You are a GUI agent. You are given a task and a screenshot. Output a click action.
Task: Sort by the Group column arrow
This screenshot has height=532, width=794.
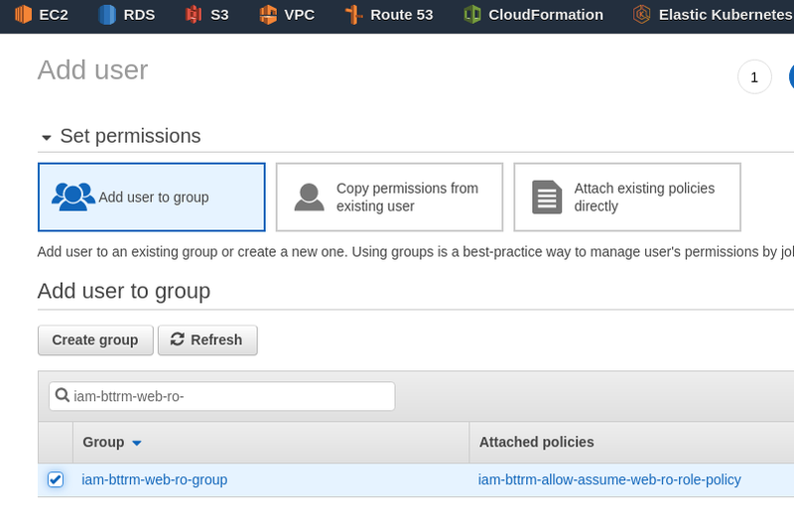(x=137, y=443)
